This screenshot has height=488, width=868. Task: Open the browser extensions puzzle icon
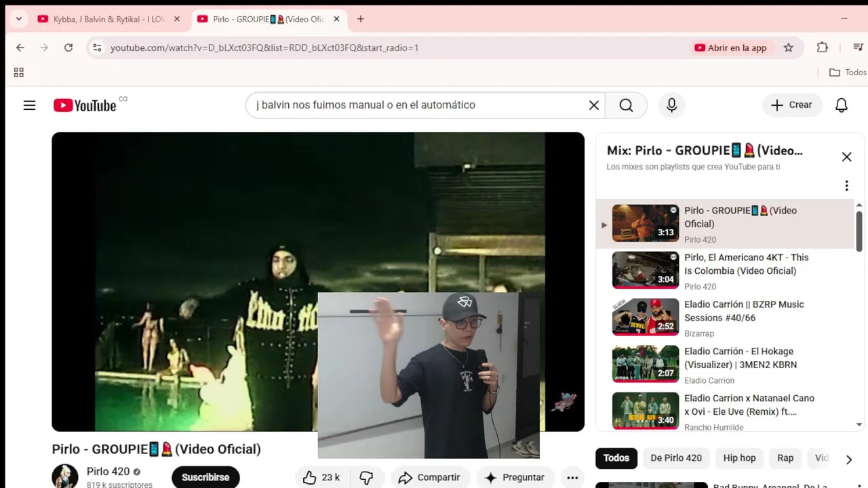(823, 47)
